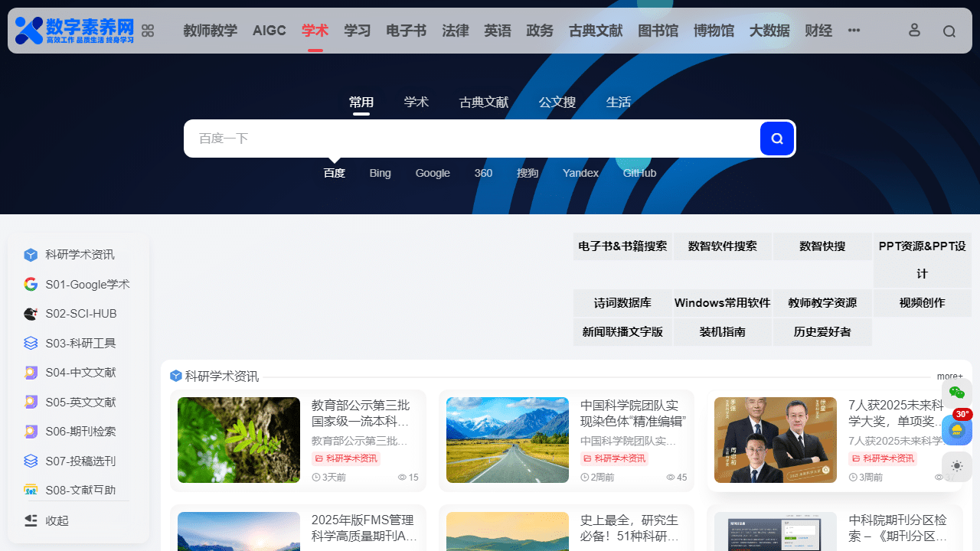Open article 中科院期刊分区检索
Screen dimensions: 980x551
899,528
